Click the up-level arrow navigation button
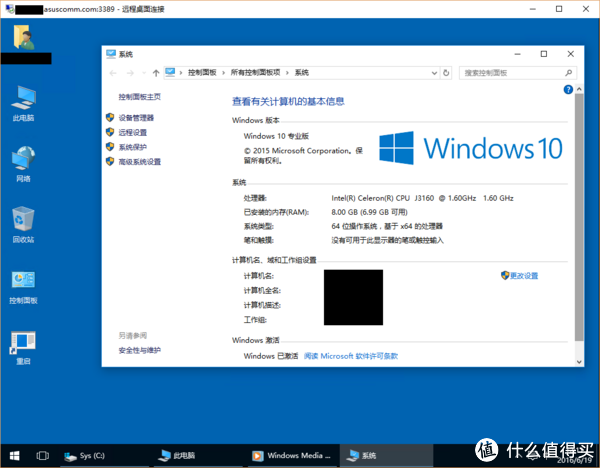The height and width of the screenshot is (468, 600). 156,73
